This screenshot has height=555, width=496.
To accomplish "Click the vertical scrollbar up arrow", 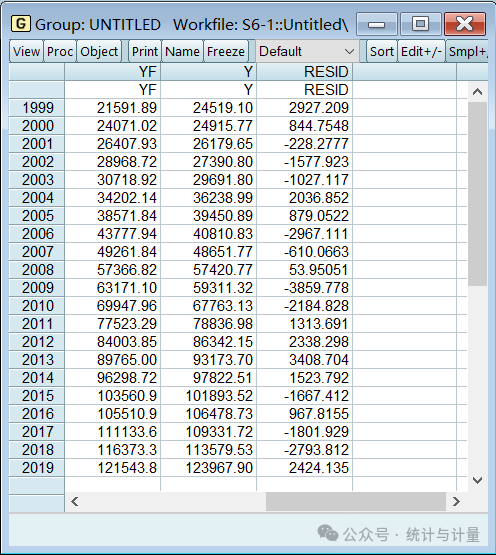I will 477,92.
